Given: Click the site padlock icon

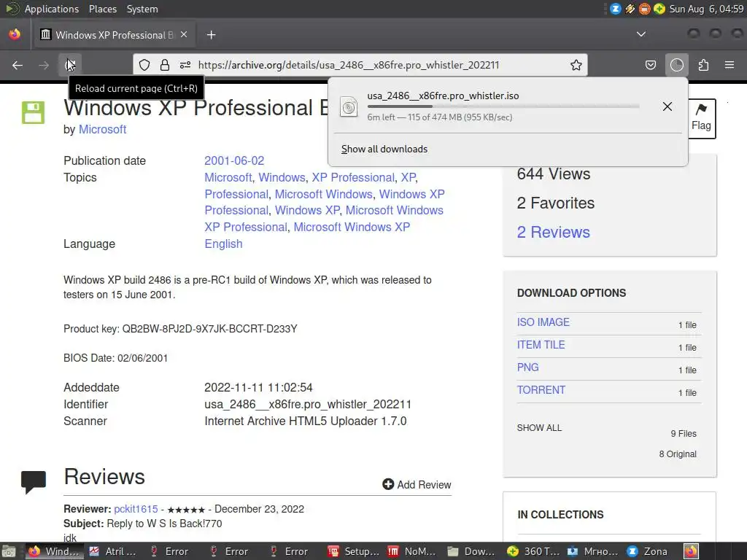Looking at the screenshot, I should (x=165, y=65).
